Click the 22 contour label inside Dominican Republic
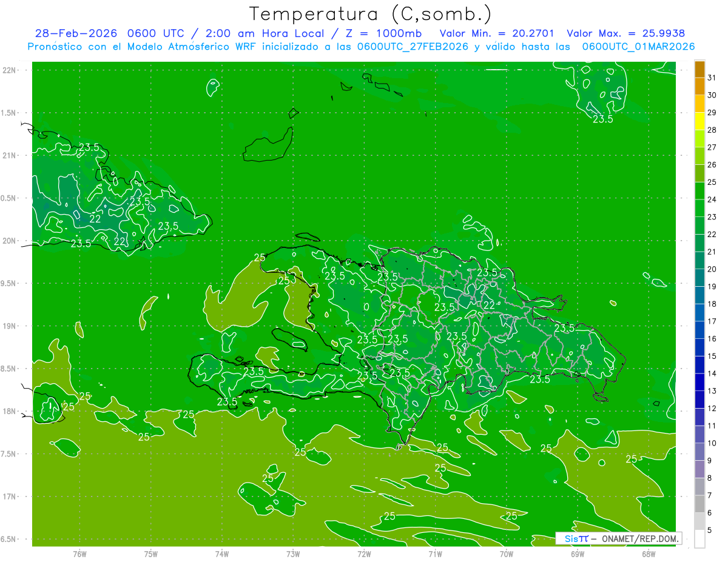The image size is (728, 562). 489,304
